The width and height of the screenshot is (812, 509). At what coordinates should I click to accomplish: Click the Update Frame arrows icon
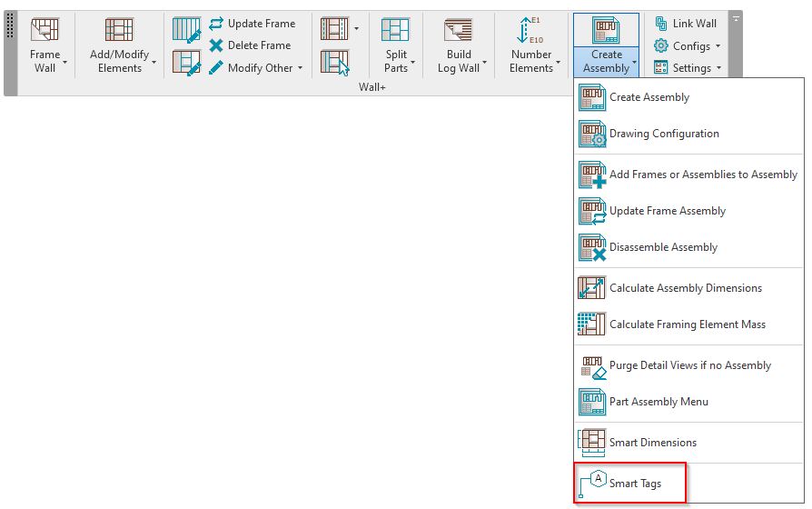point(216,24)
